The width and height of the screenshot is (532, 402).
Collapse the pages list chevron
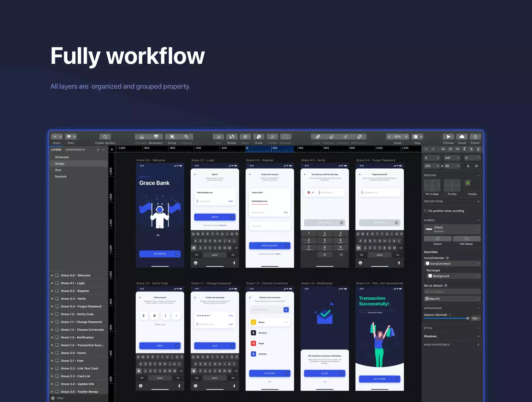(x=104, y=150)
